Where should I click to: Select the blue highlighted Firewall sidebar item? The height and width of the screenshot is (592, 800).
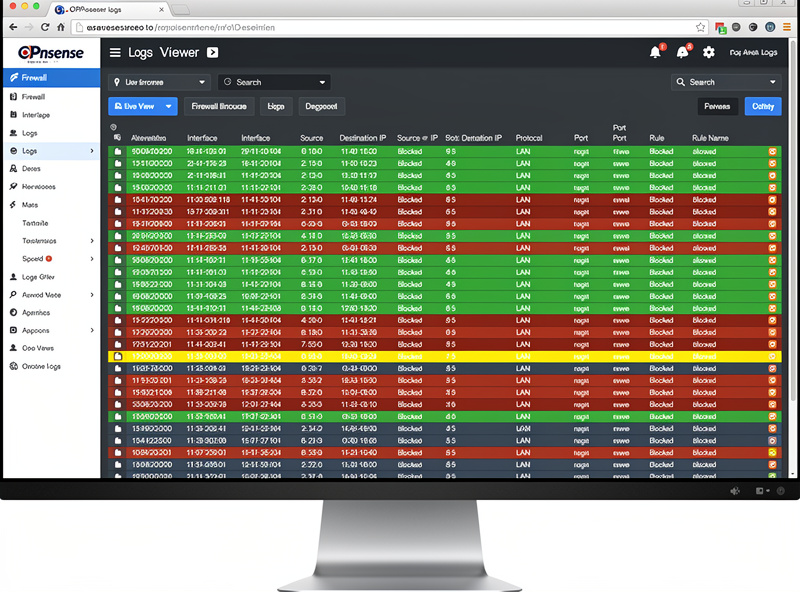(52, 78)
